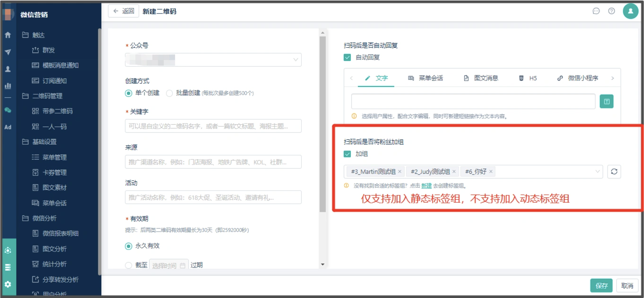Click the 活动 input field
The height and width of the screenshot is (298, 644).
(213, 197)
